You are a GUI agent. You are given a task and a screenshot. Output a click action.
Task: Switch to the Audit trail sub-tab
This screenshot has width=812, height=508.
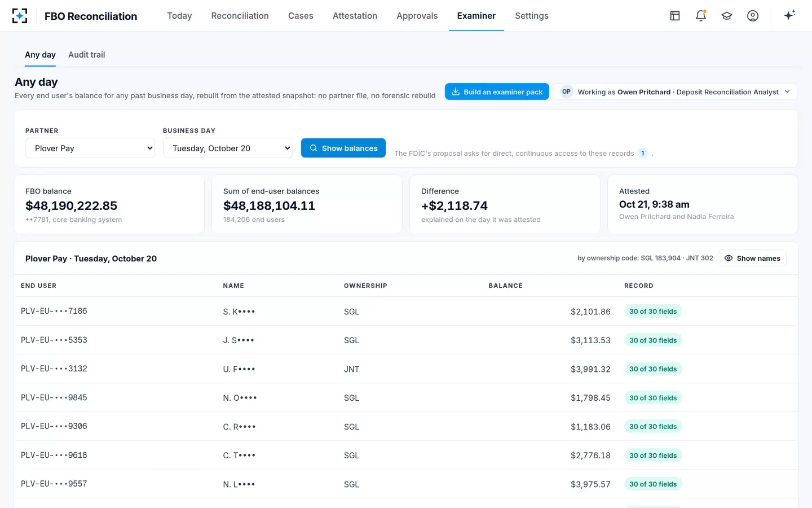click(x=86, y=55)
